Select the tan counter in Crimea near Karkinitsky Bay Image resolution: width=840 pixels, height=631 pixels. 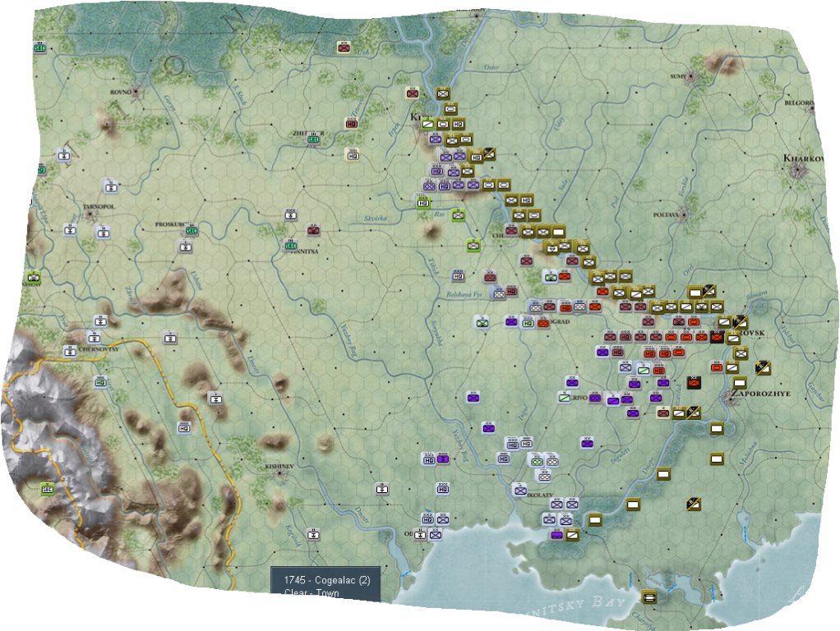(648, 596)
